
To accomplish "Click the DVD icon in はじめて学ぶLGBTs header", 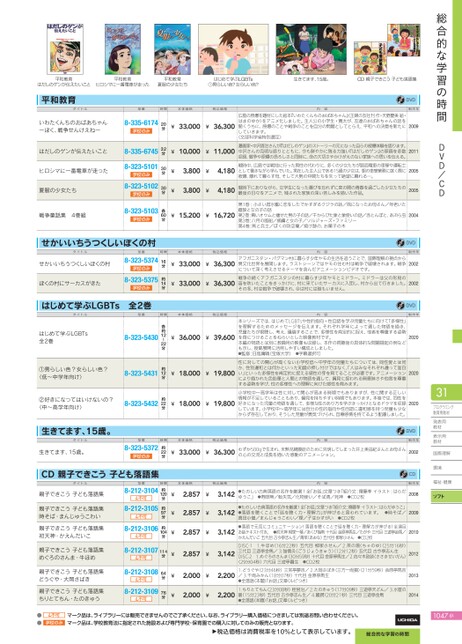I will coord(406,305).
